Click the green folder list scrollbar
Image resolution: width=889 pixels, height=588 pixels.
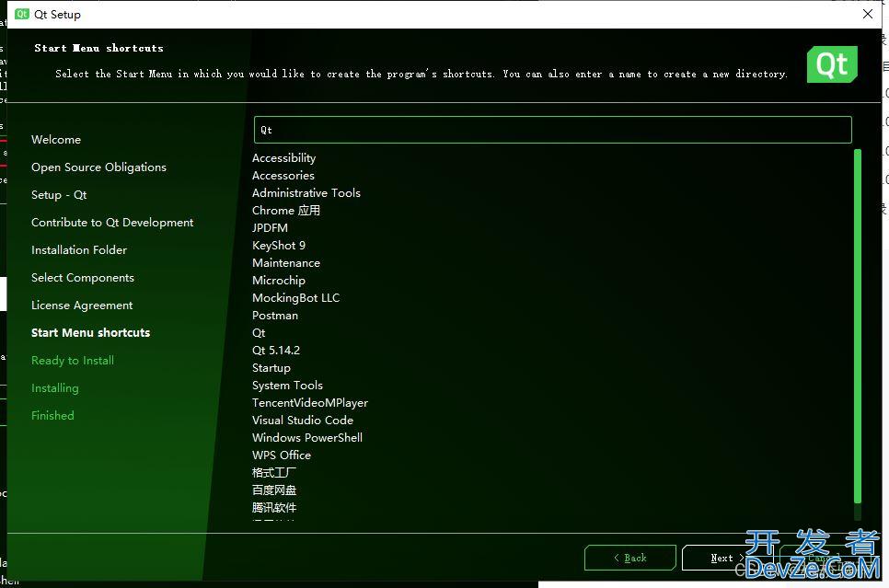[858, 326]
